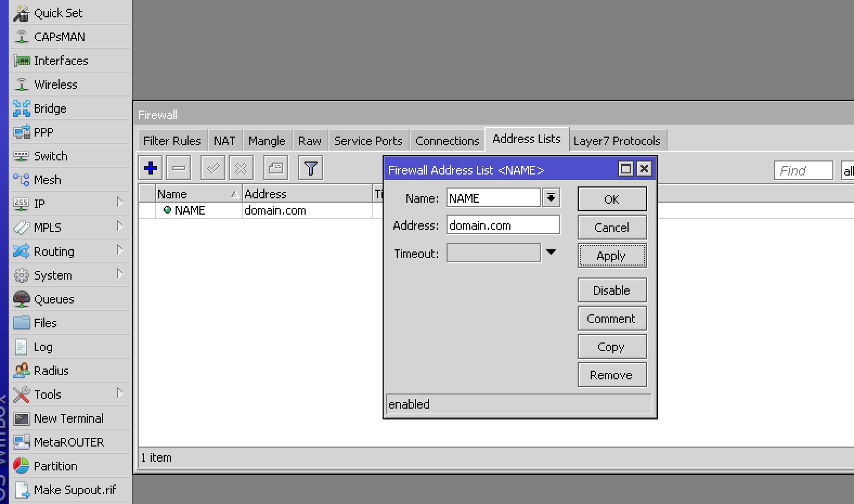
Task: Open Log menu icon
Action: 21,347
